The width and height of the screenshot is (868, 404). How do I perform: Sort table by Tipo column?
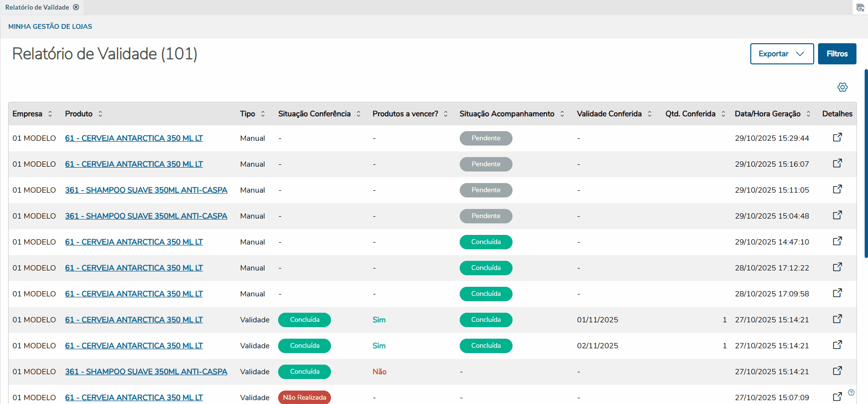[x=263, y=114]
